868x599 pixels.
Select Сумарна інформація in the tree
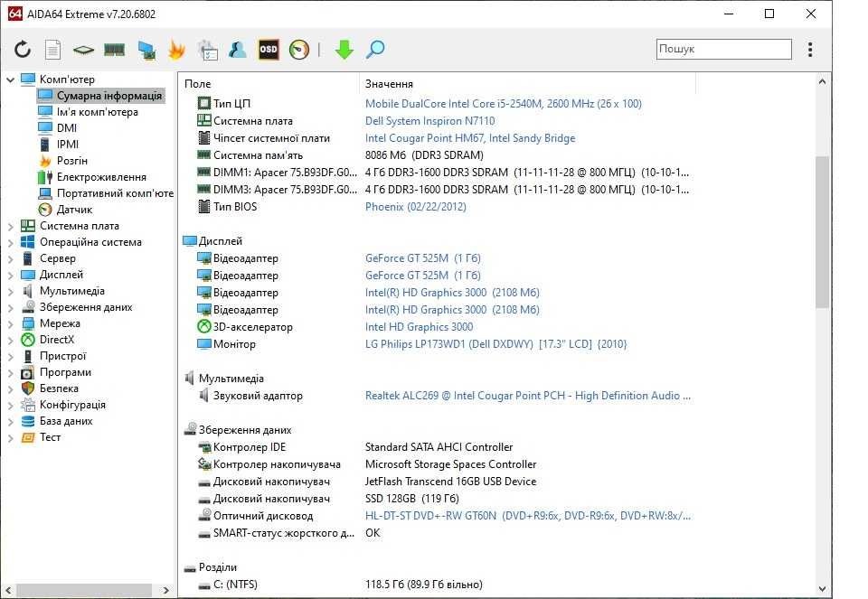click(x=109, y=96)
